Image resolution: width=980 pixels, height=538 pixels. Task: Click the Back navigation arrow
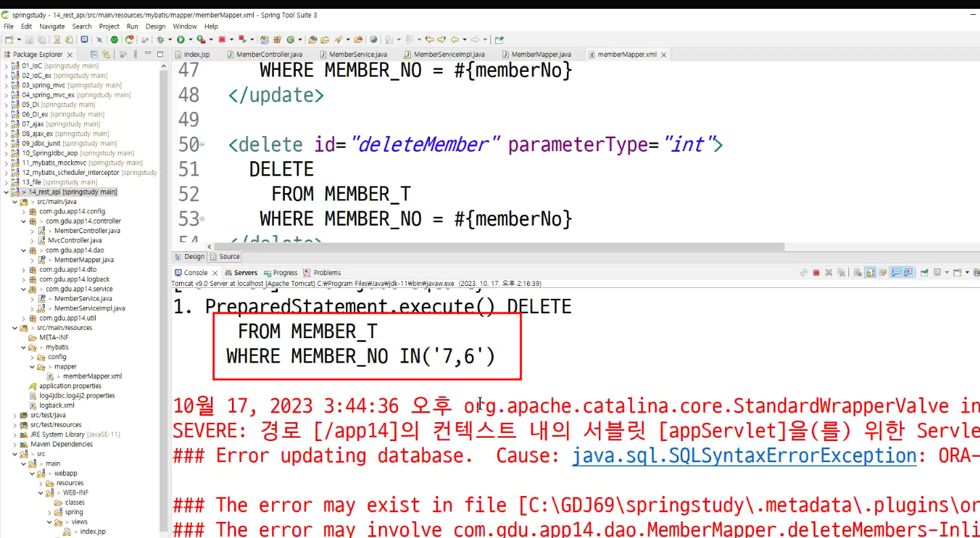[454, 40]
